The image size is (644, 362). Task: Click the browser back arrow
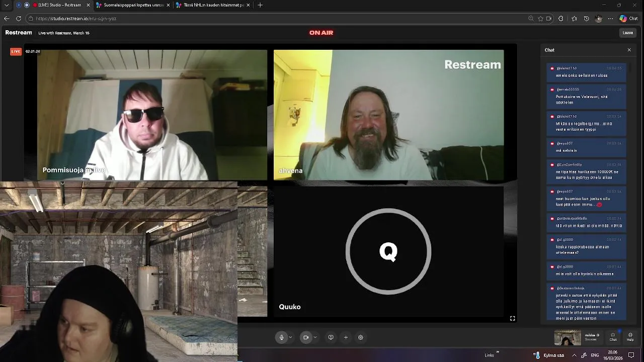(x=7, y=19)
